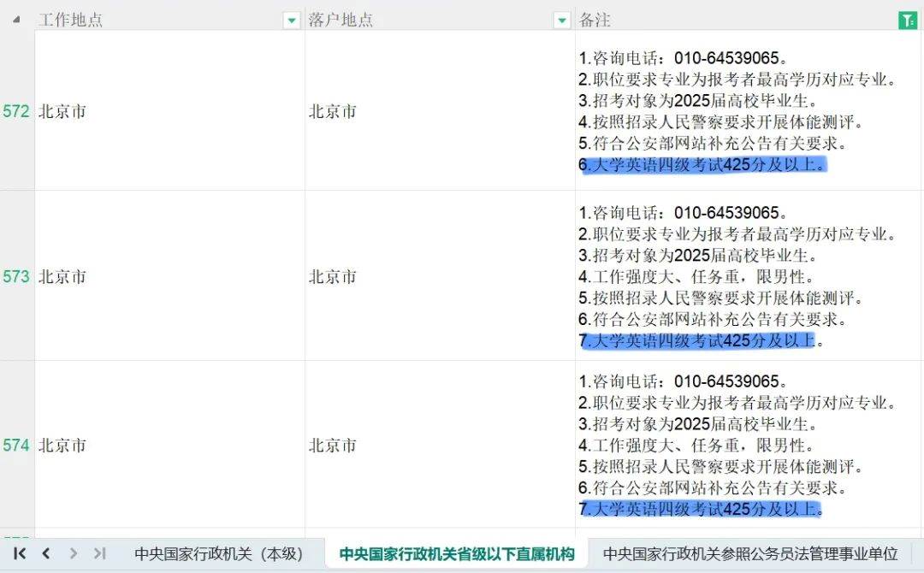This screenshot has width=924, height=573.
Task: Select 落户地点 cell 北京市 in row 572
Action: pyautogui.click(x=441, y=110)
